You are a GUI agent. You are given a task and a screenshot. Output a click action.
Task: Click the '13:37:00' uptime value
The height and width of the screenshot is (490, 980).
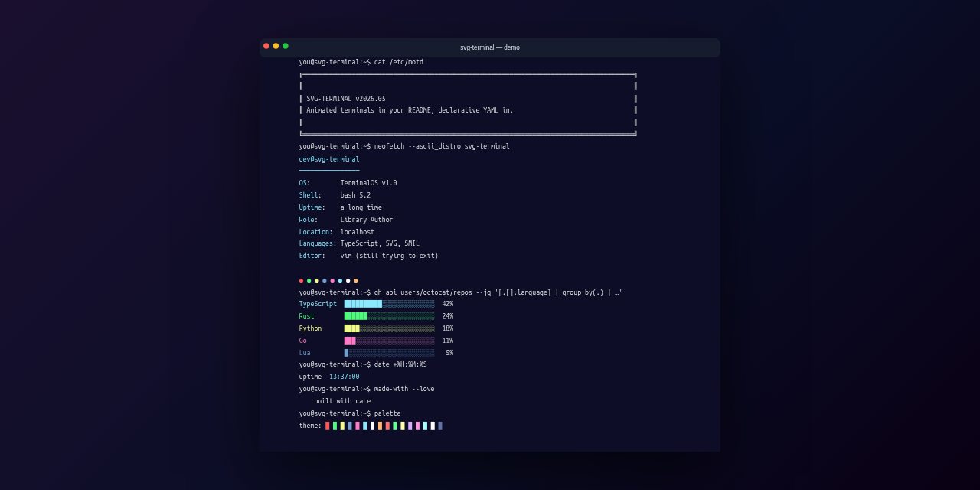pyautogui.click(x=345, y=377)
